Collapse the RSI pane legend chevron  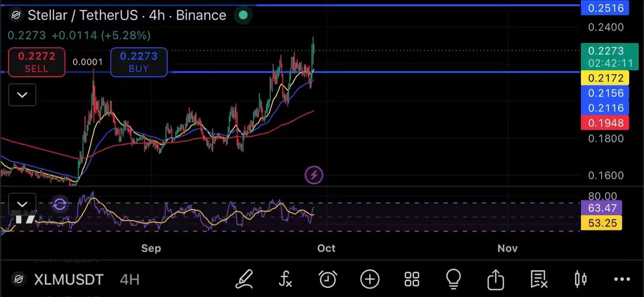(x=22, y=204)
